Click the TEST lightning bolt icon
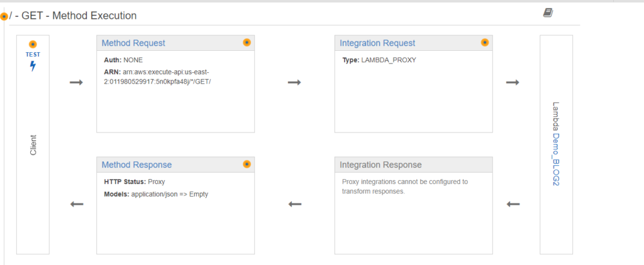 click(x=33, y=66)
